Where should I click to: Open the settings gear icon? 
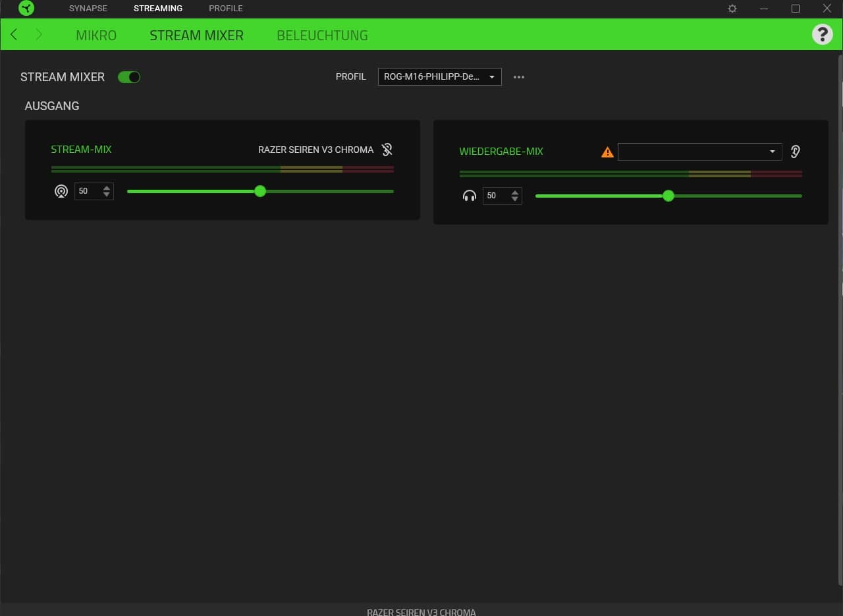tap(732, 9)
